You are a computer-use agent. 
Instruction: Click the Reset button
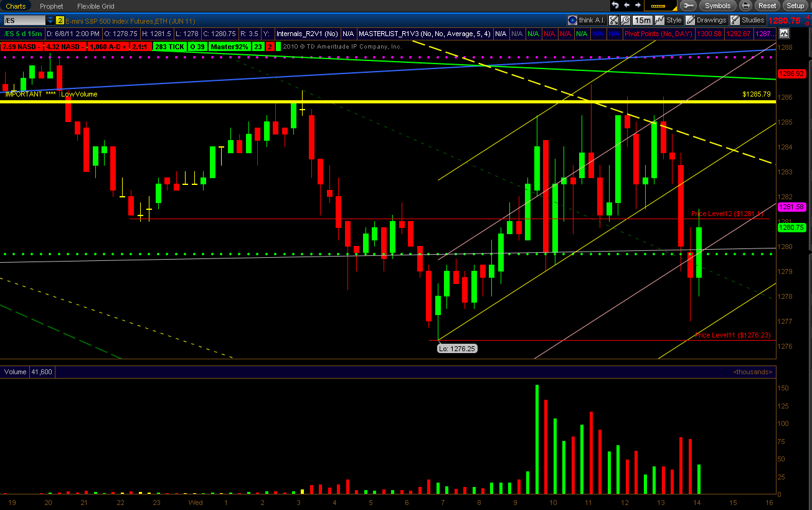click(x=767, y=6)
